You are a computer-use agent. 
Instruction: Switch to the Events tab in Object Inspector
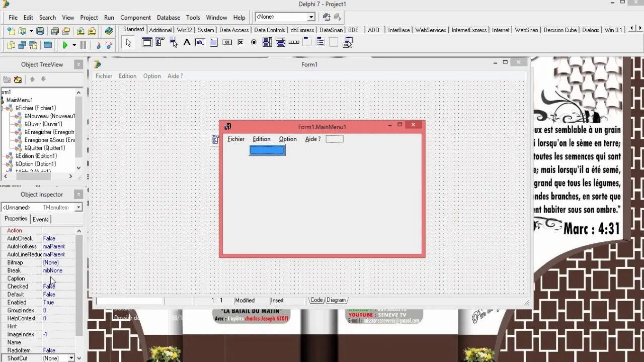tap(41, 219)
